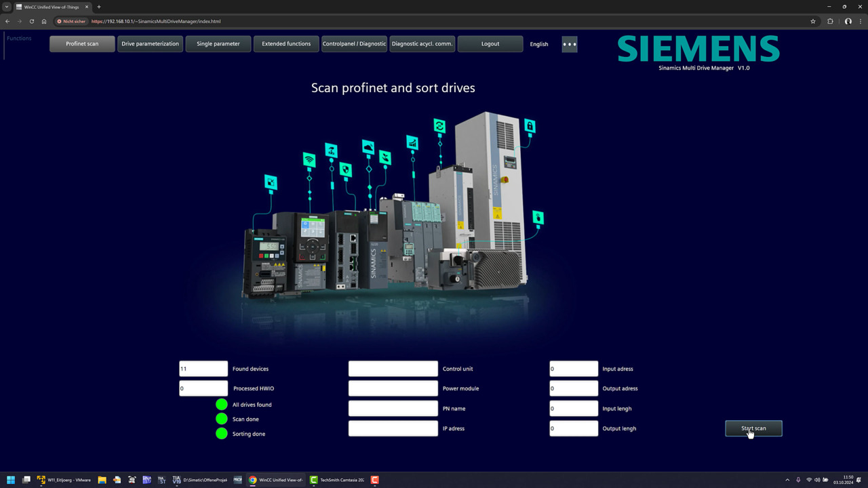Switch to Drive parameterization page
This screenshot has width=868, height=488.
[x=150, y=44]
